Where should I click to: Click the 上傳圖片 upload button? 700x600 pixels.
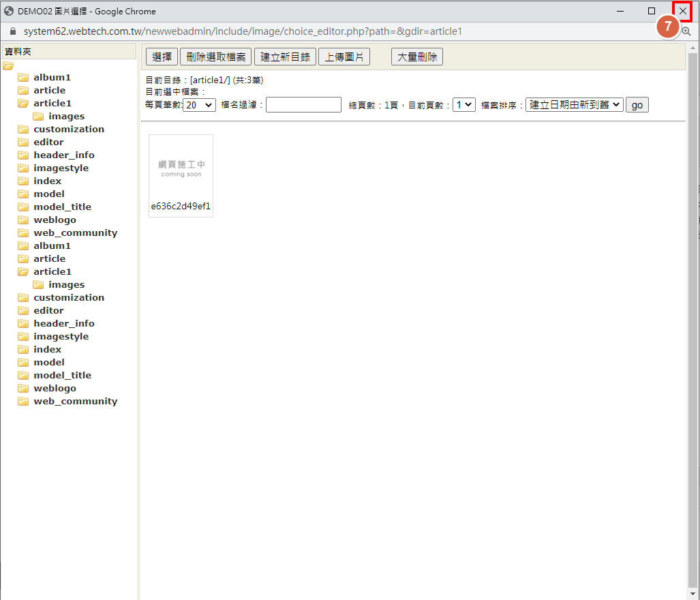(344, 57)
